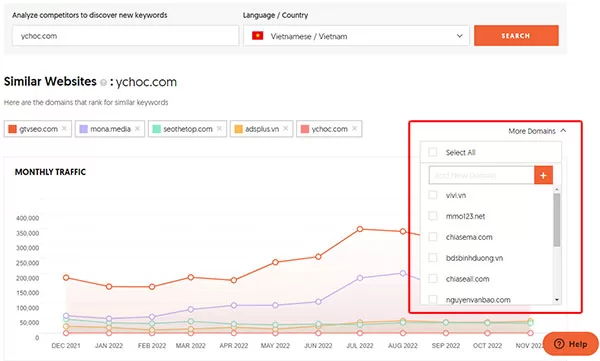
Task: Click mona.media AUG 2022 data point
Action: coord(403,273)
